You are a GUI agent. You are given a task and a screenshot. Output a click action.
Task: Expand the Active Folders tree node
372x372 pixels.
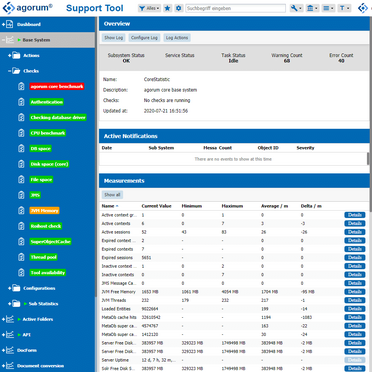3,319
